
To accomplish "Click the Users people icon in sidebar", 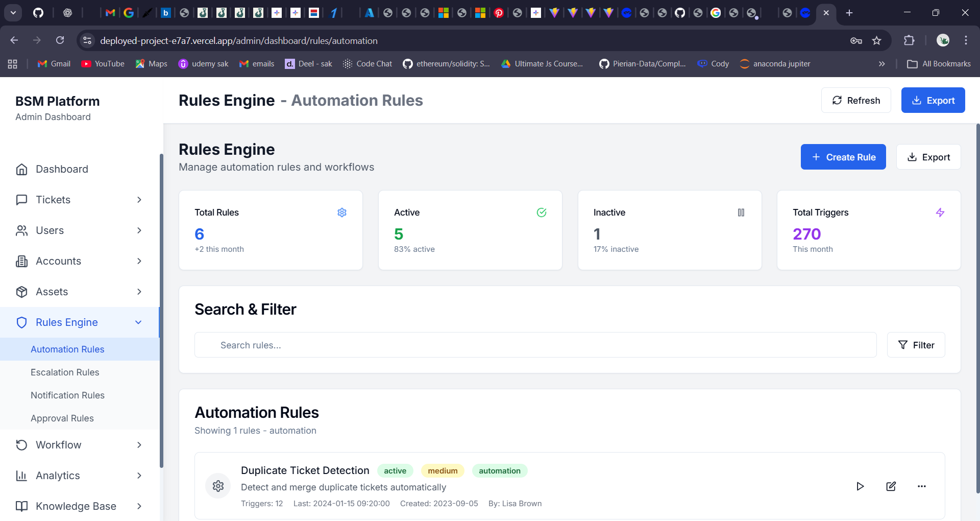I will pyautogui.click(x=21, y=230).
